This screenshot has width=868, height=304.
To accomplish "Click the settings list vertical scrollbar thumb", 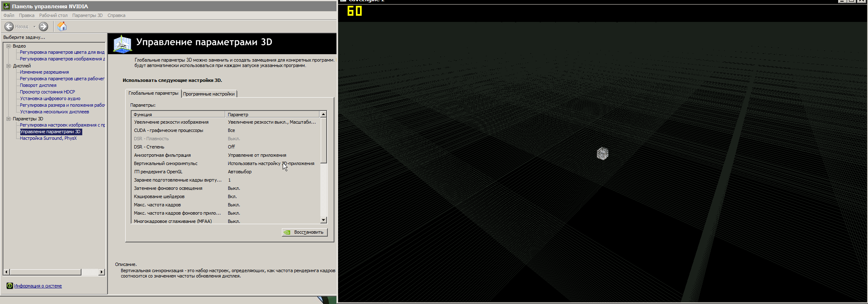I will [324, 140].
